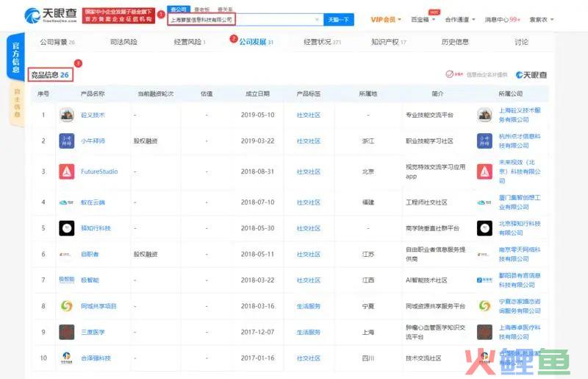Clear the search box with the x icon
Viewport: 588px width, 379px height.
(x=317, y=20)
